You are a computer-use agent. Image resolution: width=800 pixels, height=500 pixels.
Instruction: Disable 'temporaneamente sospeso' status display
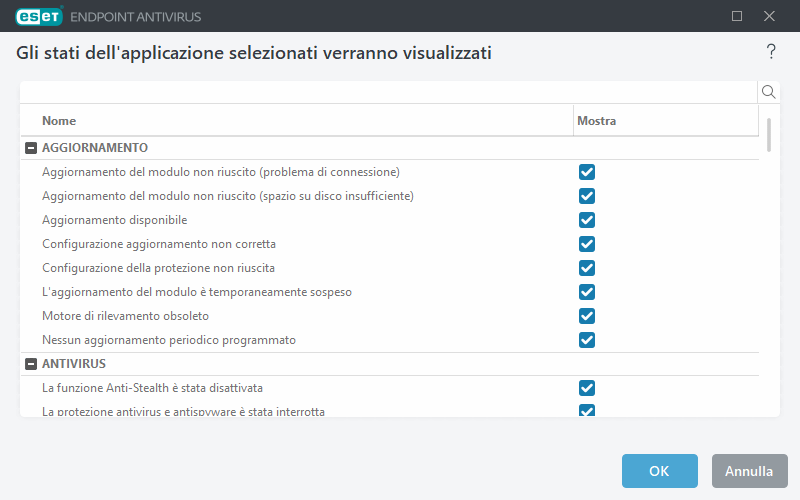pyautogui.click(x=587, y=292)
